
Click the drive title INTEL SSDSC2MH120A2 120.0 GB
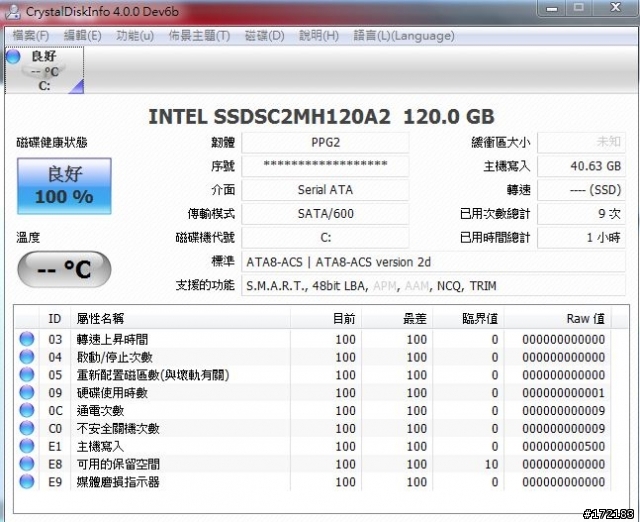321,117
